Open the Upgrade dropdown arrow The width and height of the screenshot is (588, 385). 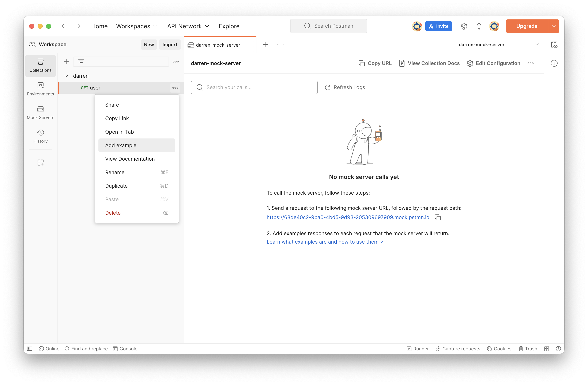[553, 26]
